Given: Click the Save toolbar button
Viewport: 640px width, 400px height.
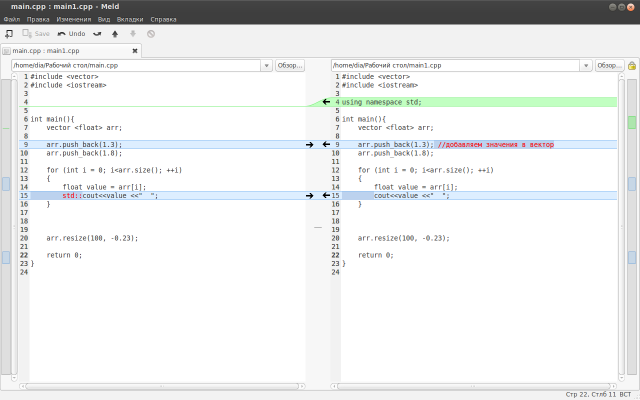Looking at the screenshot, I should (x=36, y=34).
